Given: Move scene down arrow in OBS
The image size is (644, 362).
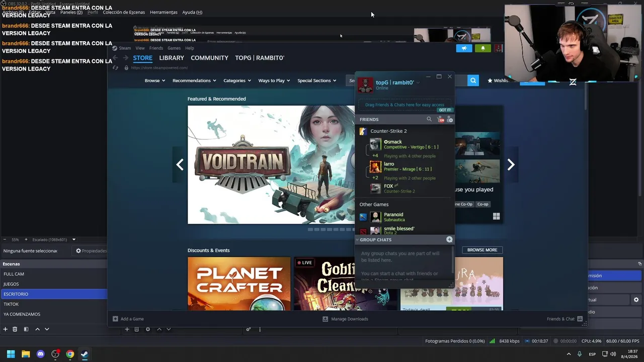Looking at the screenshot, I should point(47,329).
